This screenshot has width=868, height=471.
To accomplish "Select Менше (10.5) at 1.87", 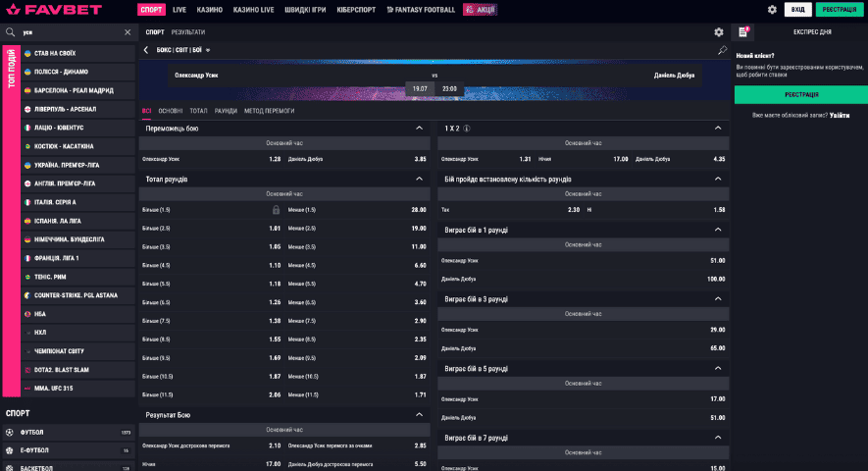I will pyautogui.click(x=357, y=376).
